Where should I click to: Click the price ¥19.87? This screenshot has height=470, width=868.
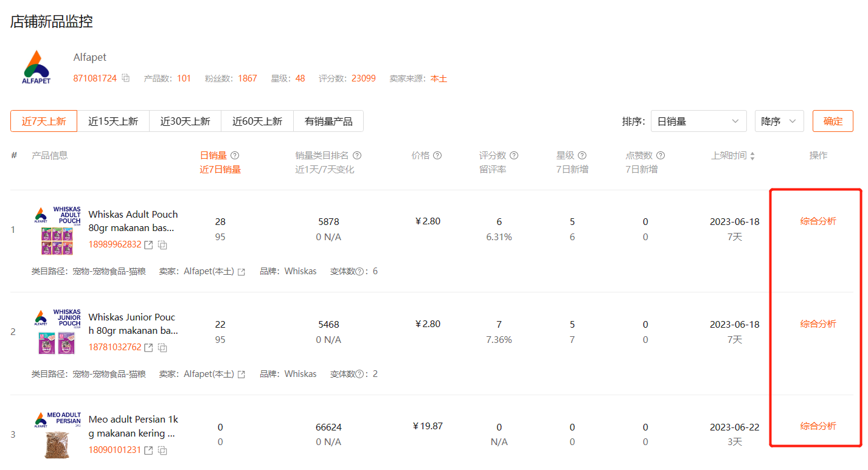tap(428, 426)
